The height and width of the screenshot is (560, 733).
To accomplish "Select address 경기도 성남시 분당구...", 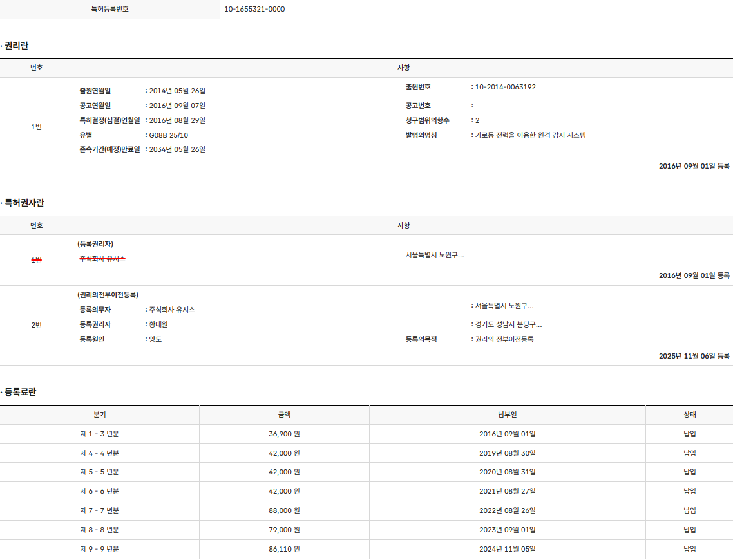I will pyautogui.click(x=508, y=324).
